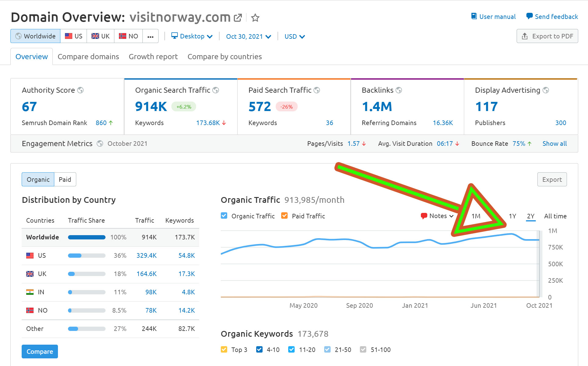This screenshot has width=588, height=366.
Task: Click the chart Export button
Action: pos(552,179)
